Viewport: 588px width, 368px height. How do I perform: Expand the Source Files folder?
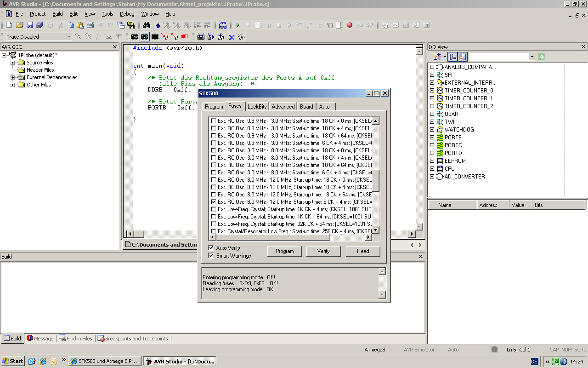pos(13,63)
